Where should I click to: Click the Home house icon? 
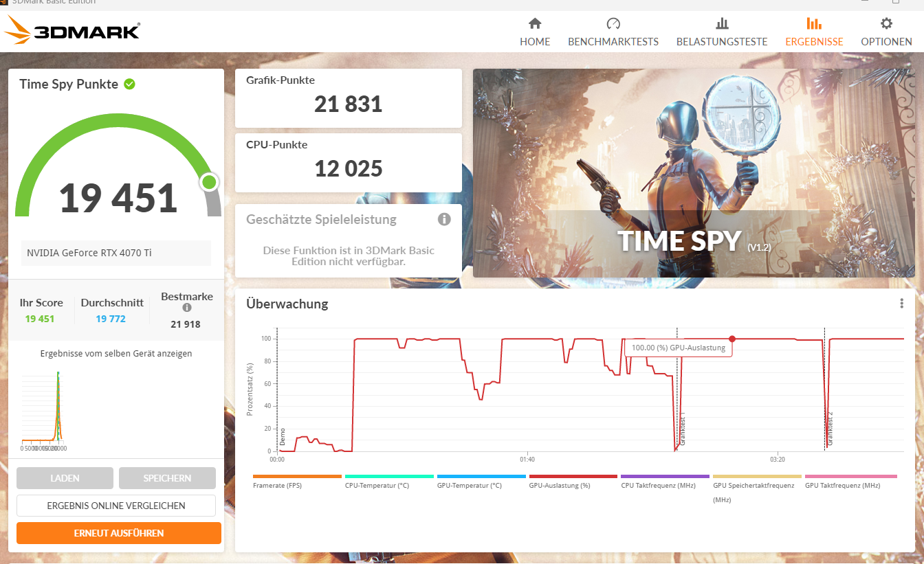[535, 23]
